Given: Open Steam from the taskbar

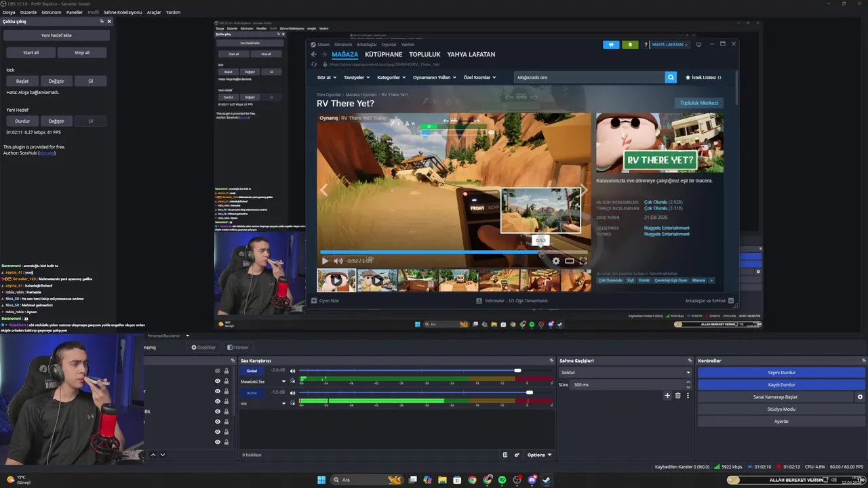Looking at the screenshot, I should tap(547, 480).
